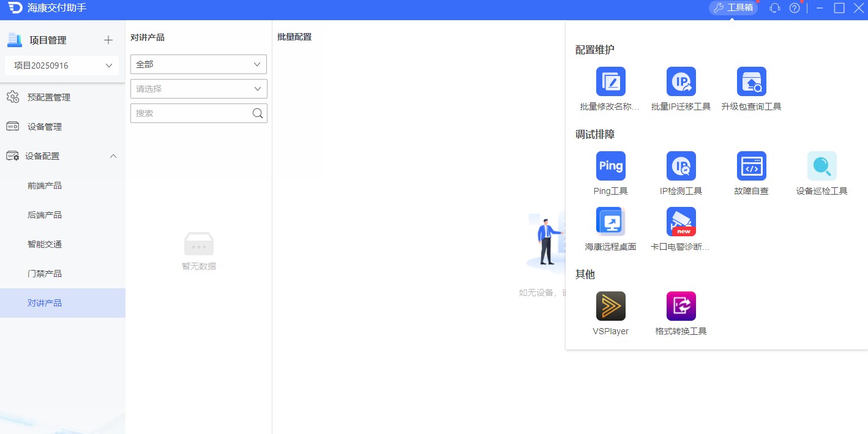868x434 pixels.
Task: Select 前端产品 in the sidebar
Action: pyautogui.click(x=43, y=185)
